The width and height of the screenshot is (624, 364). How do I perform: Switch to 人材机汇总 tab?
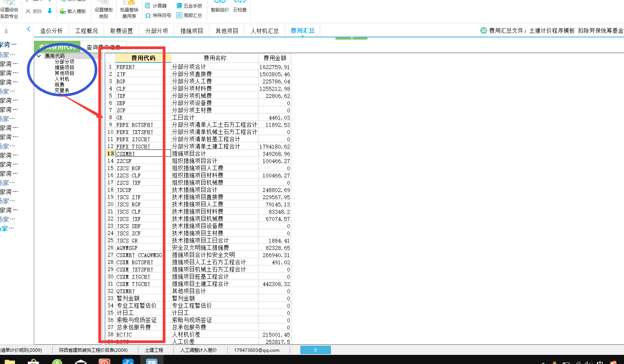click(x=265, y=31)
